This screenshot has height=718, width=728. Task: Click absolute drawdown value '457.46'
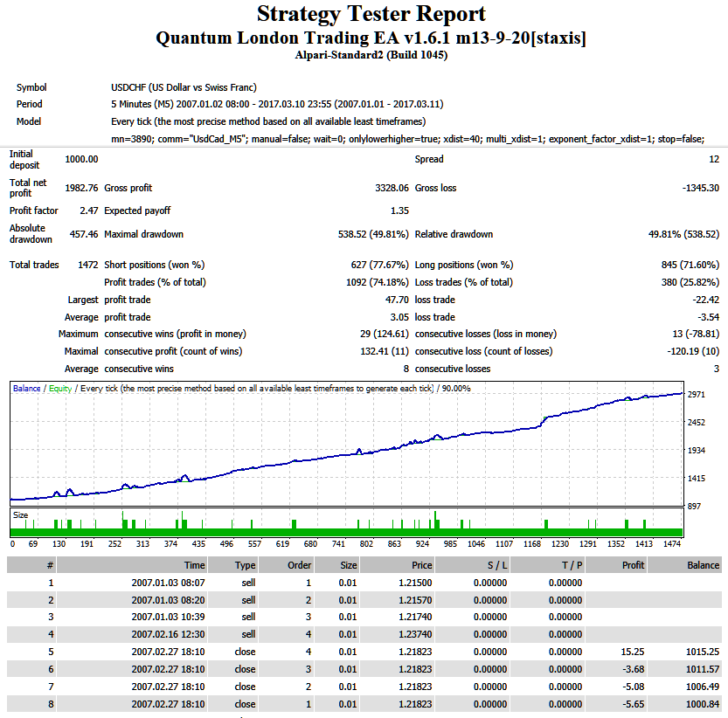tap(84, 234)
